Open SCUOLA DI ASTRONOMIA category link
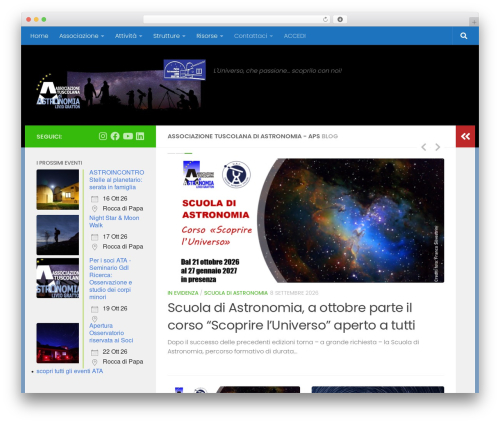The image size is (500, 423). coord(236,293)
